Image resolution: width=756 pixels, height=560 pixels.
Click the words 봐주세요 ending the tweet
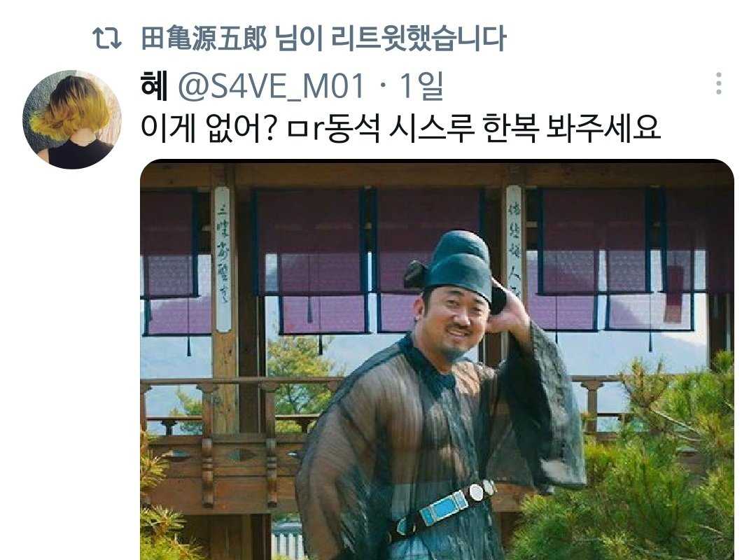pos(603,128)
